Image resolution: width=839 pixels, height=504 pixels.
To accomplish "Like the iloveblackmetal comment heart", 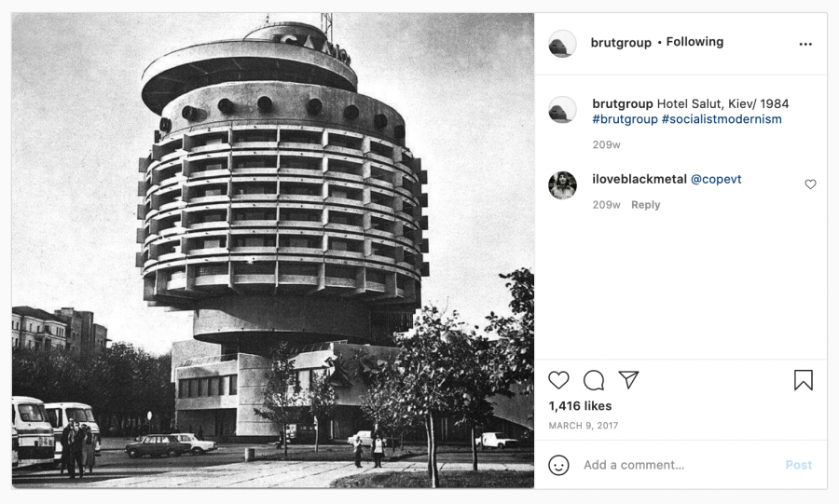I will coord(811,184).
